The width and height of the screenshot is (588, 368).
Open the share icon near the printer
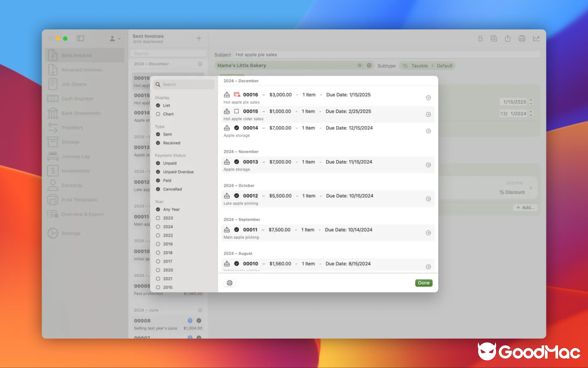[508, 39]
